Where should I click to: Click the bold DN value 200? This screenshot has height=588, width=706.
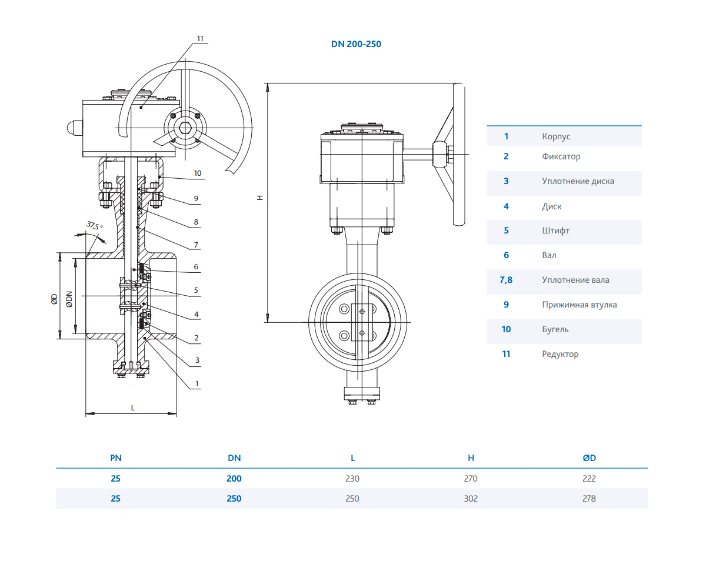click(x=234, y=479)
